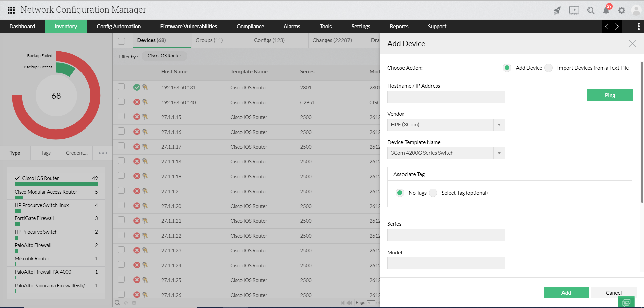Sort by the Host Name column header

(x=174, y=72)
